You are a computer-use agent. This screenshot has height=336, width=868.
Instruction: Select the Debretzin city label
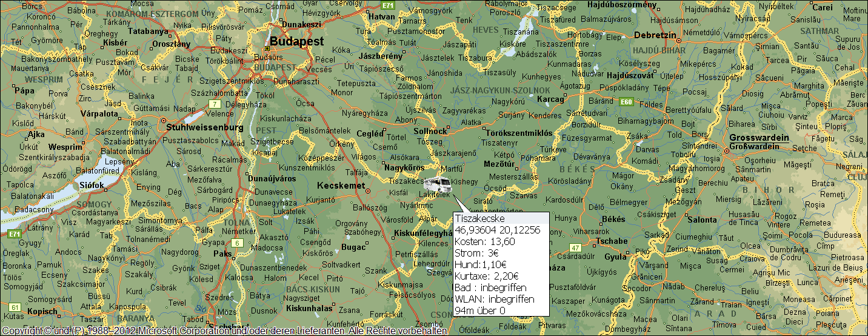tap(654, 35)
